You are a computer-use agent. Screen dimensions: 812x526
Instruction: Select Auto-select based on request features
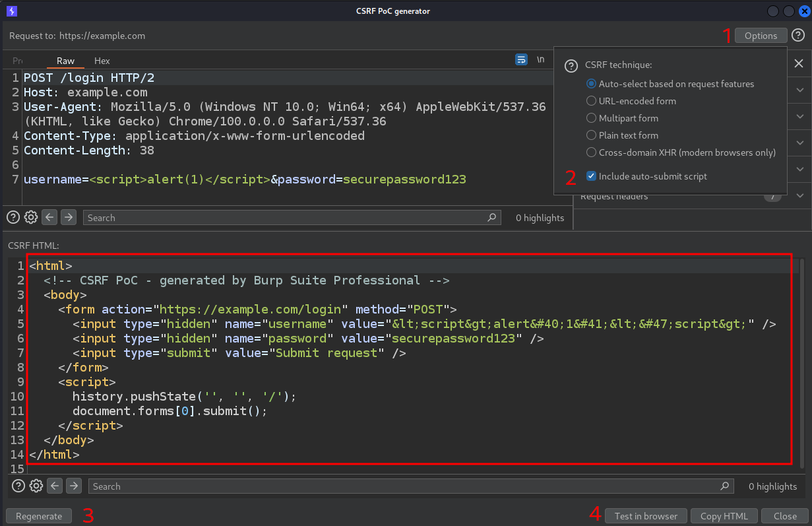pyautogui.click(x=670, y=84)
